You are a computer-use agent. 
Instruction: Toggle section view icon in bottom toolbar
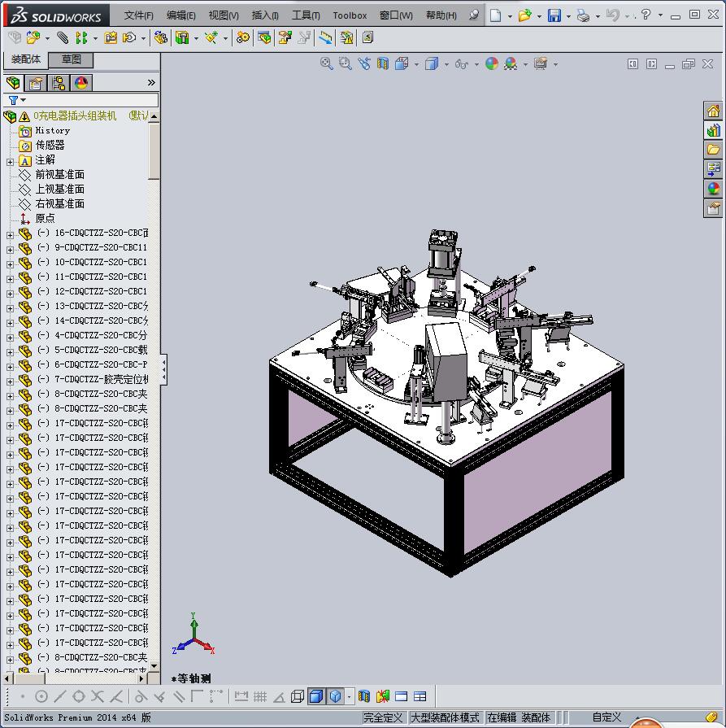click(364, 696)
